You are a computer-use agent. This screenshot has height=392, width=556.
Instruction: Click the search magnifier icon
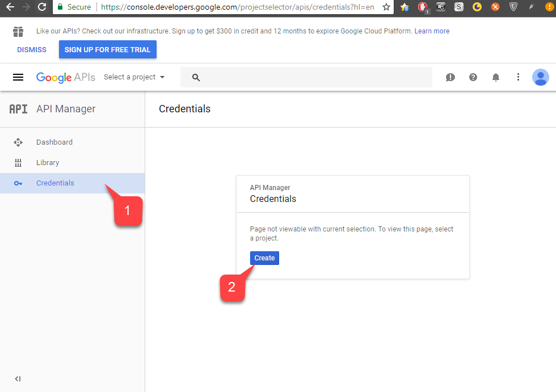(196, 78)
